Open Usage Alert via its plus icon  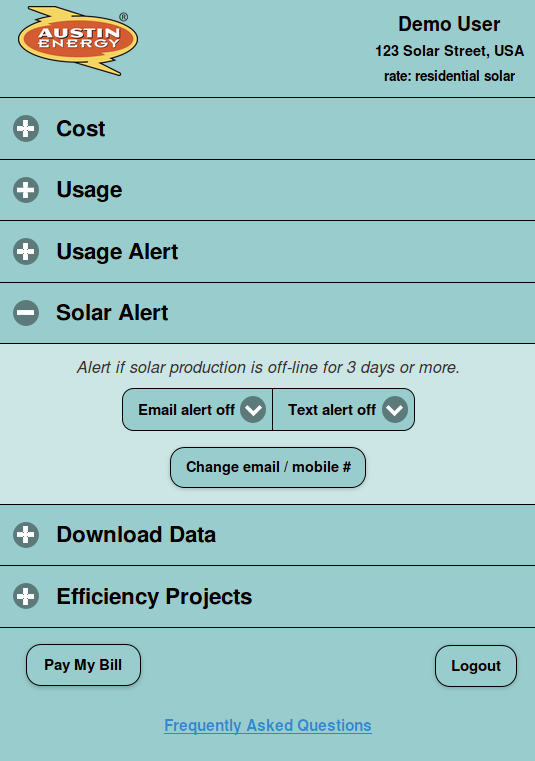26,251
